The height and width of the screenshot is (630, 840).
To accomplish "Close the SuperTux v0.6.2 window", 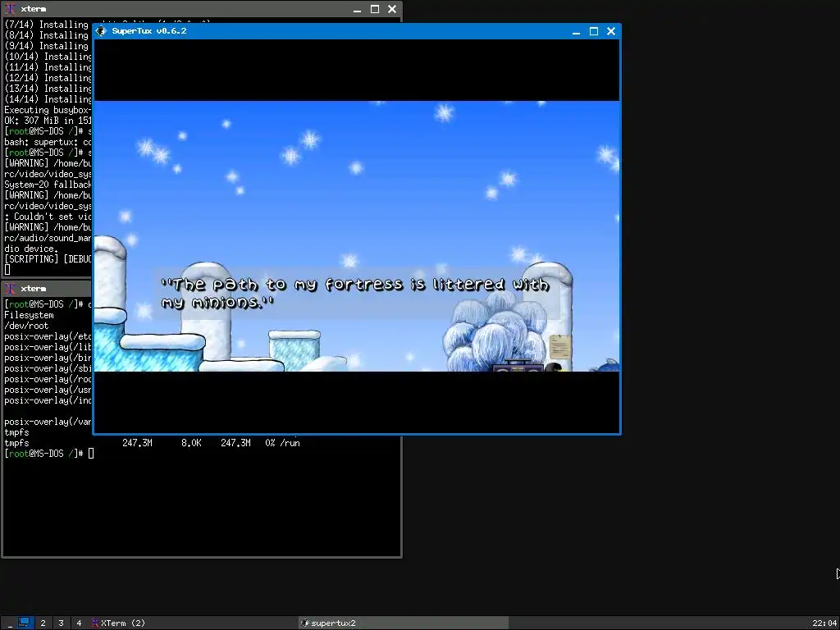I will pos(610,32).
